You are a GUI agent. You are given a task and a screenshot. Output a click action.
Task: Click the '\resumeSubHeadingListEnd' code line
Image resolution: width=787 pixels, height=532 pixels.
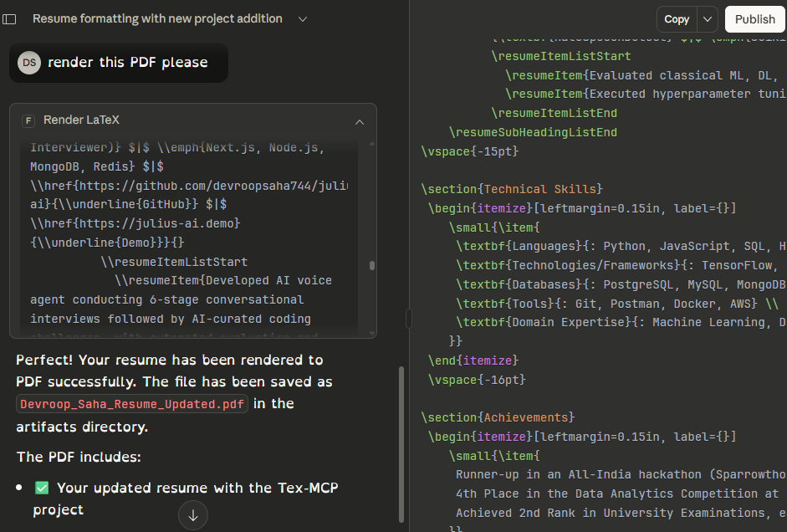tap(533, 132)
